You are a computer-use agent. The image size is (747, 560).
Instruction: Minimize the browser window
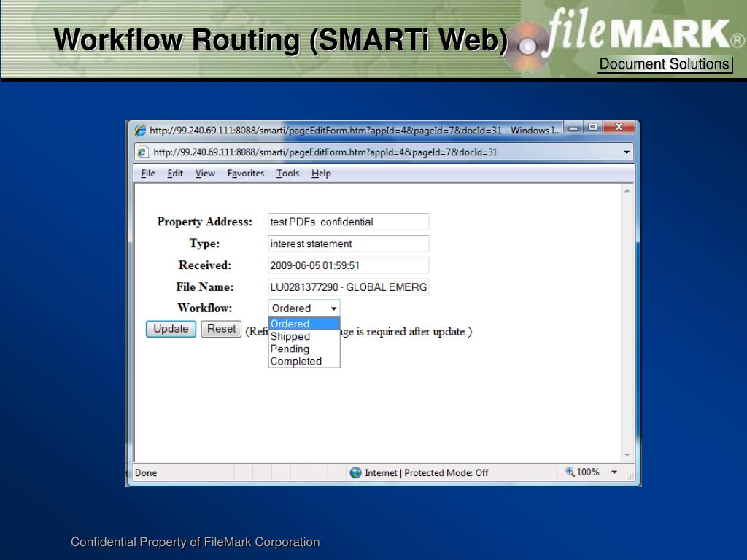574,127
